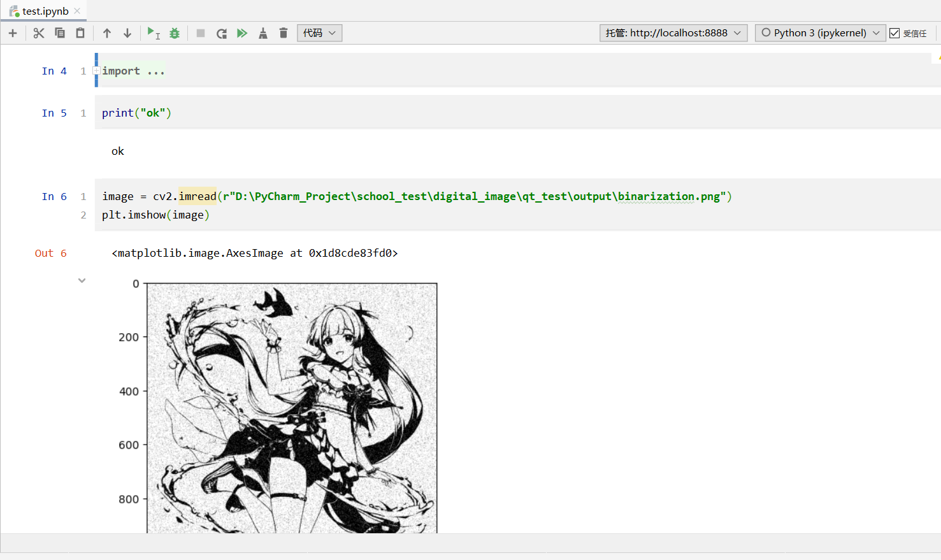Open the Python 3 (ipykernel) kernel dropdown
Screen dimensions: 941x560
821,33
